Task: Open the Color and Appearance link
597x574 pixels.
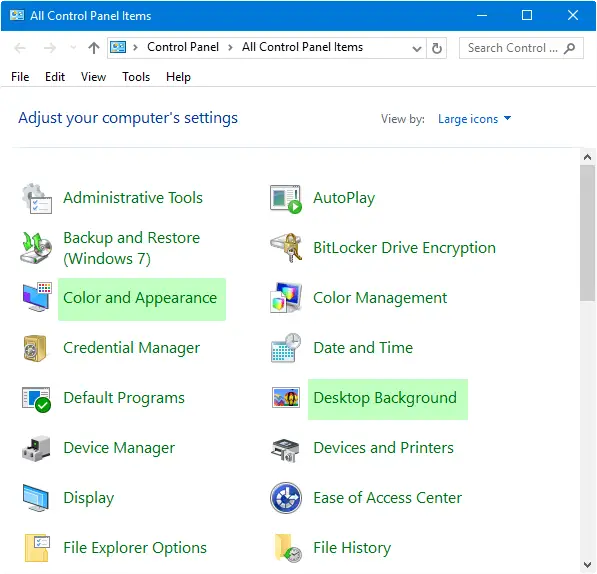Action: click(140, 298)
